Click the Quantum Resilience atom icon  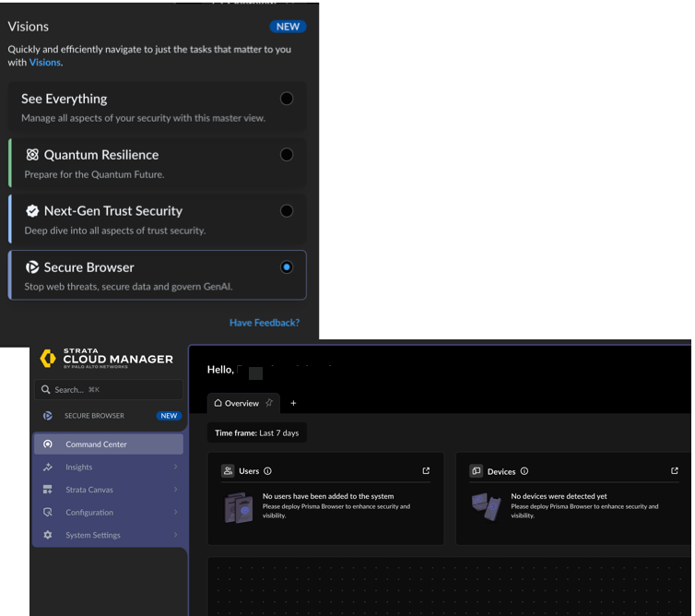[x=32, y=155]
